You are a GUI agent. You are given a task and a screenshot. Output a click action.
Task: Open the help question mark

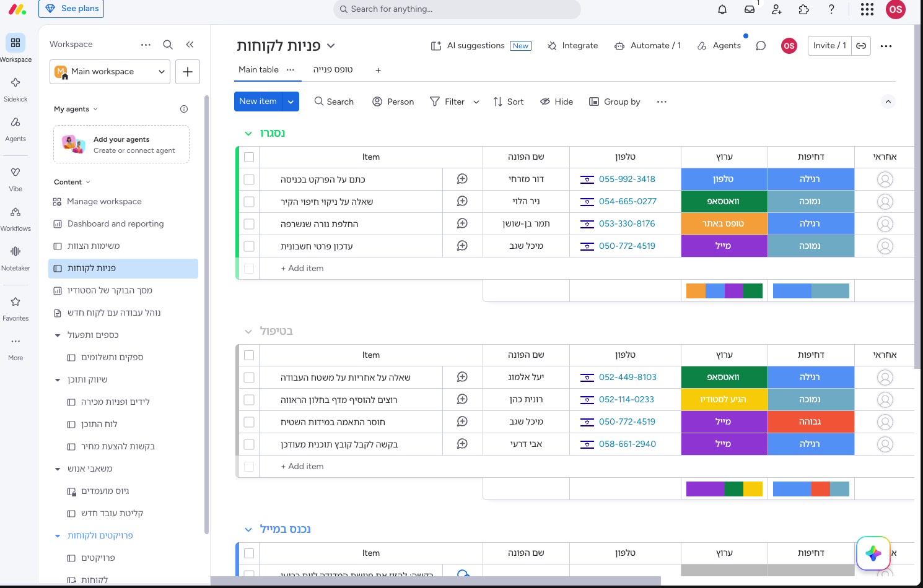[831, 9]
